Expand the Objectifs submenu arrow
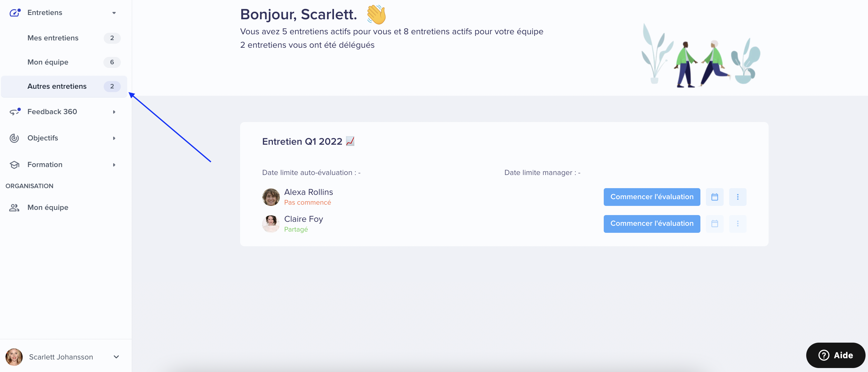Viewport: 868px width, 372px height. click(x=114, y=138)
